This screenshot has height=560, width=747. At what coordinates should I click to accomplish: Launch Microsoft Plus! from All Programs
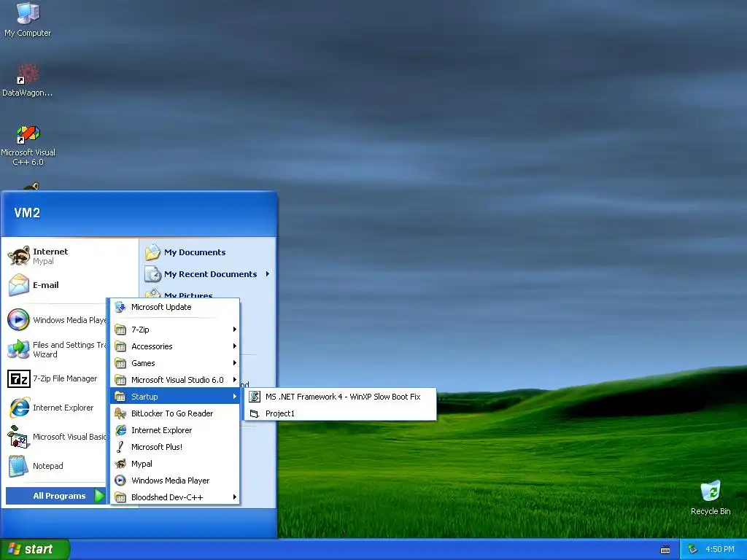coord(175,447)
